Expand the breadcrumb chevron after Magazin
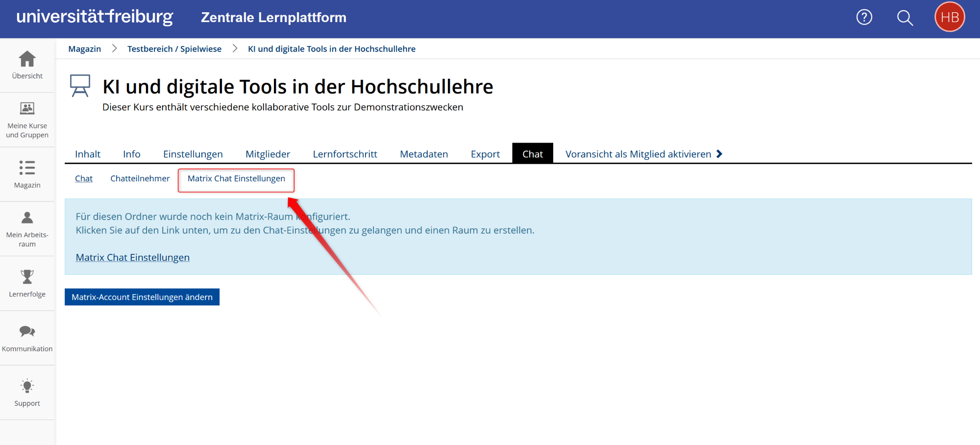This screenshot has width=980, height=445. pyautogui.click(x=114, y=48)
